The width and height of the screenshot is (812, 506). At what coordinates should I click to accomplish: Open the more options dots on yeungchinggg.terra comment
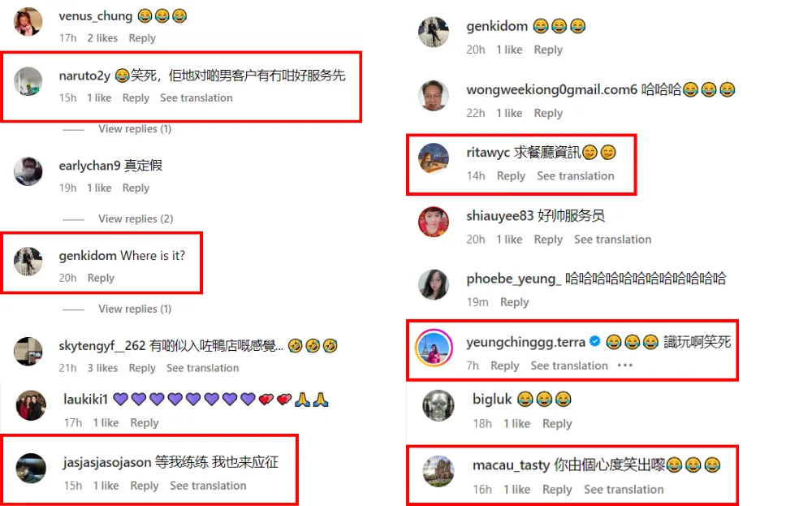pos(625,365)
